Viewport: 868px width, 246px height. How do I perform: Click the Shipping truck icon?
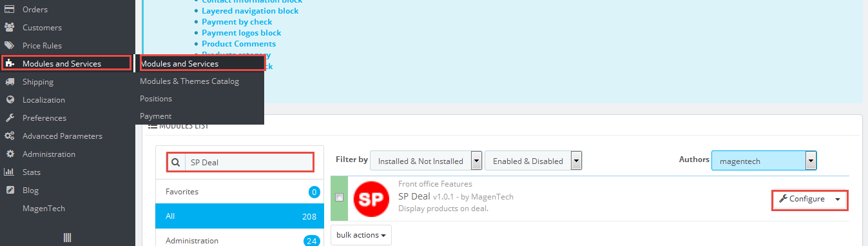point(10,82)
